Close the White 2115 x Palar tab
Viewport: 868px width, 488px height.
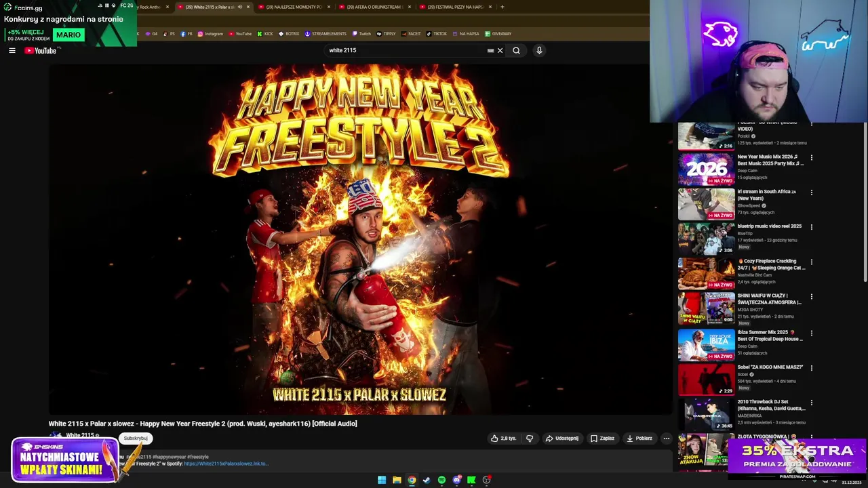click(248, 7)
